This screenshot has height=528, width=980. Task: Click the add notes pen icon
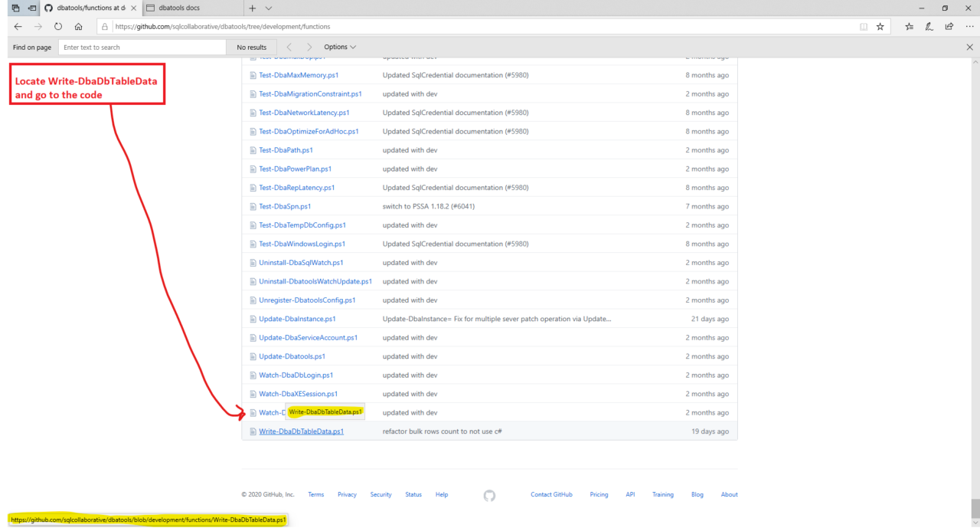pyautogui.click(x=929, y=26)
